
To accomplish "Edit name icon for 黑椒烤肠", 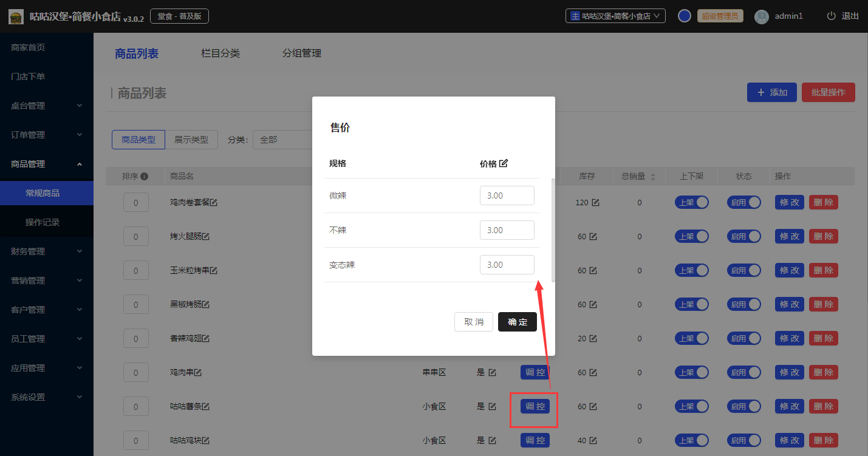I will (205, 304).
